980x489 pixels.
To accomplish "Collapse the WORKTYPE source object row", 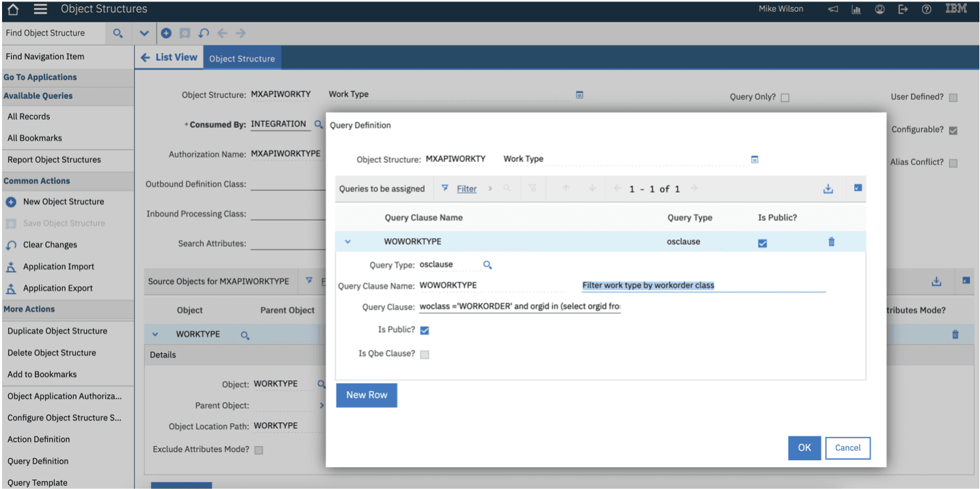I will 155,334.
